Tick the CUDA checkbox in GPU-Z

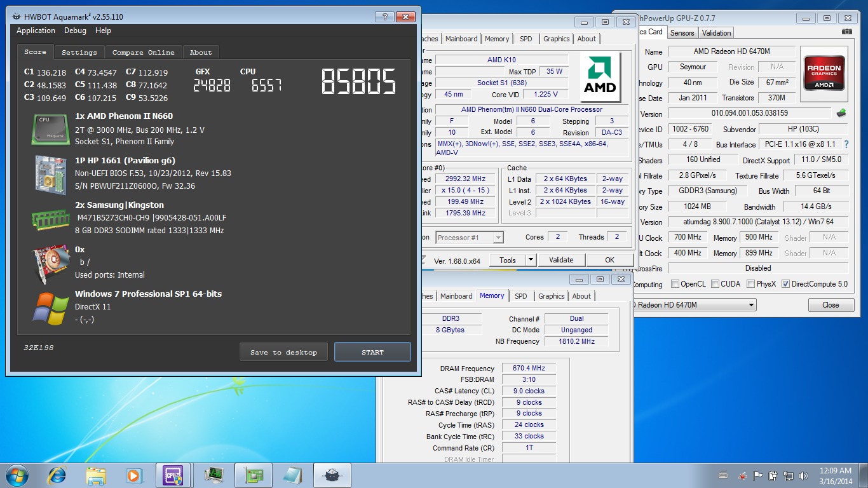(x=715, y=284)
